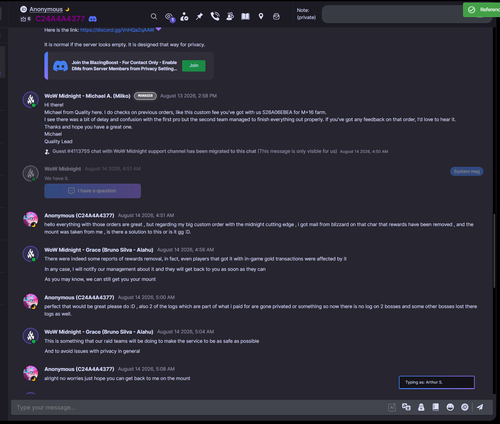The width and height of the screenshot is (500, 424).
Task: Click the message 'As you may know, we can still get you your mount'
Action: click(100, 279)
